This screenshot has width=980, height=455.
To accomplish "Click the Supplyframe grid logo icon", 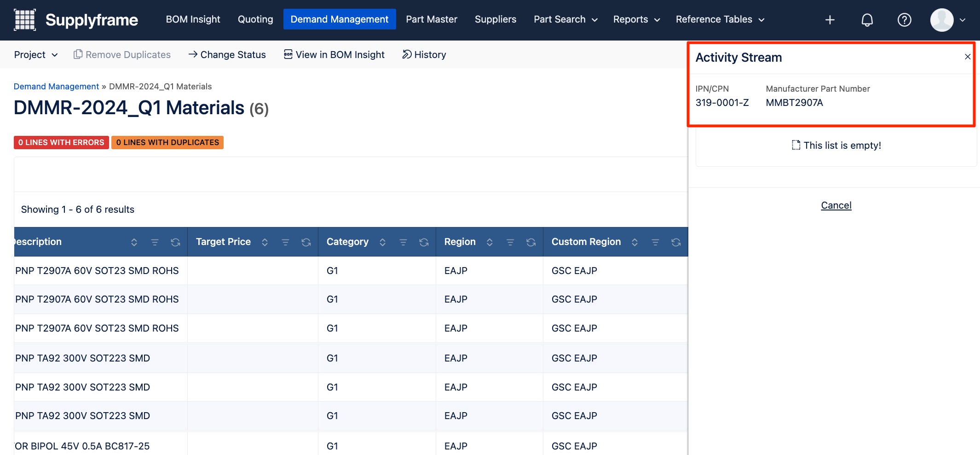I will click(x=25, y=20).
